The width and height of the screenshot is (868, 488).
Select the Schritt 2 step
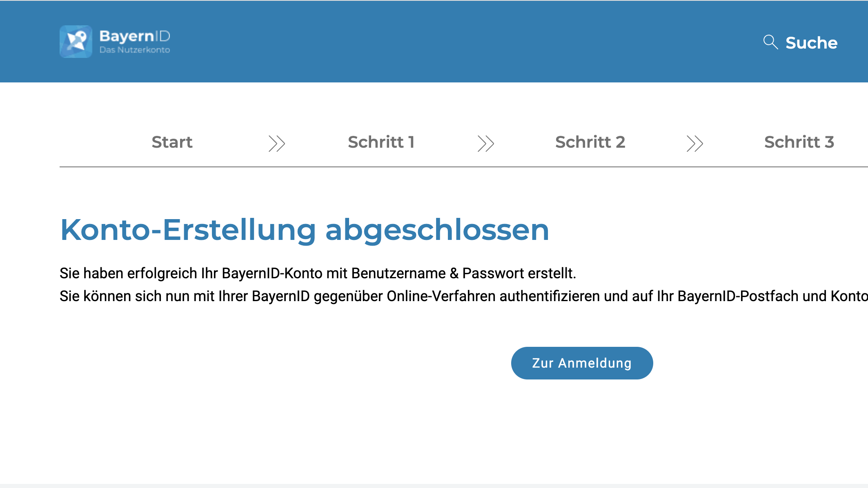click(590, 142)
